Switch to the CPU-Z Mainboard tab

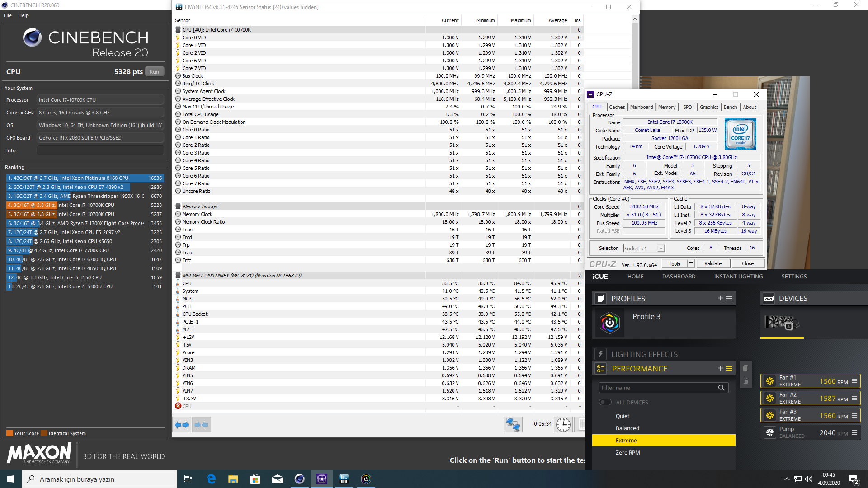click(x=641, y=107)
